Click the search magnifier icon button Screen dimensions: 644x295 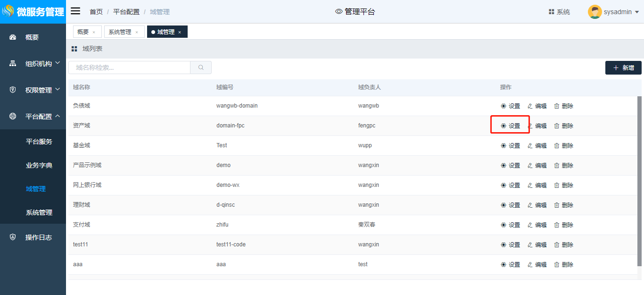(x=201, y=67)
